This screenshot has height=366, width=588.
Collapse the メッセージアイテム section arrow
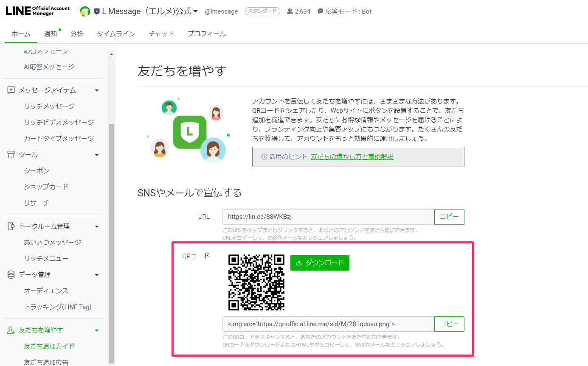(x=97, y=90)
